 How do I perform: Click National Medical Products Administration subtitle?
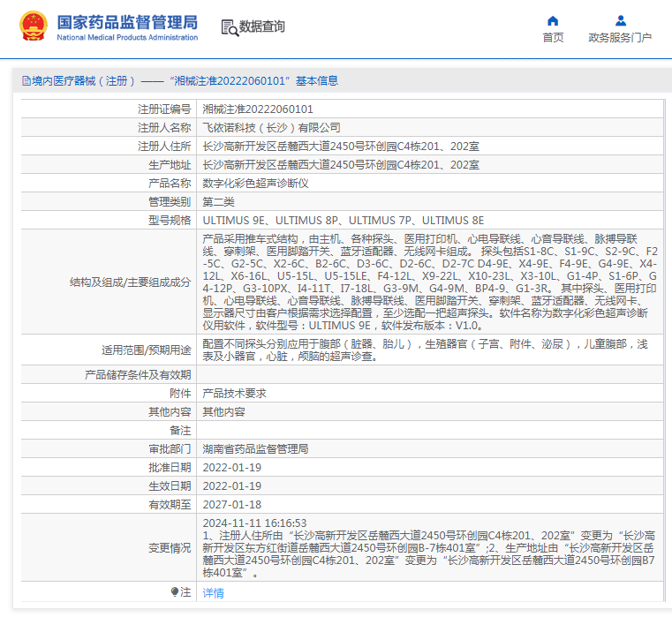(x=127, y=38)
